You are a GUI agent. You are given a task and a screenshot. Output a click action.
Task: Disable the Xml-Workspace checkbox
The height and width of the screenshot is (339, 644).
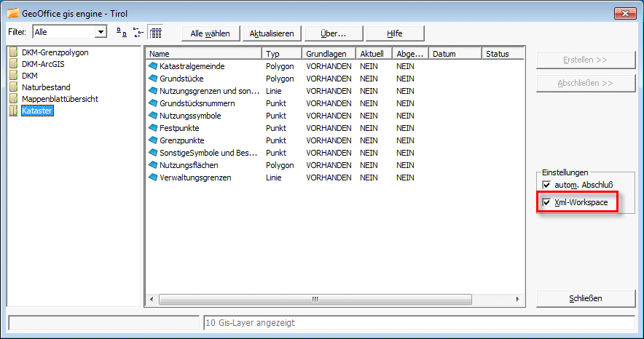547,202
